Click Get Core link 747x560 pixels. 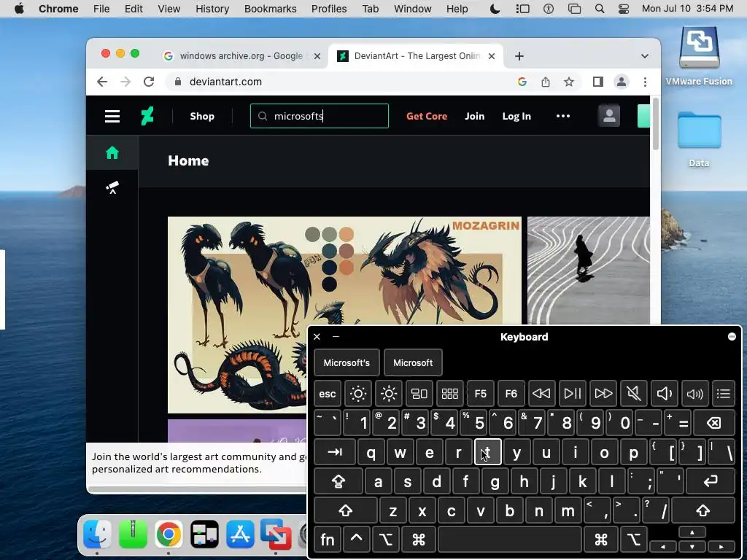click(x=426, y=116)
